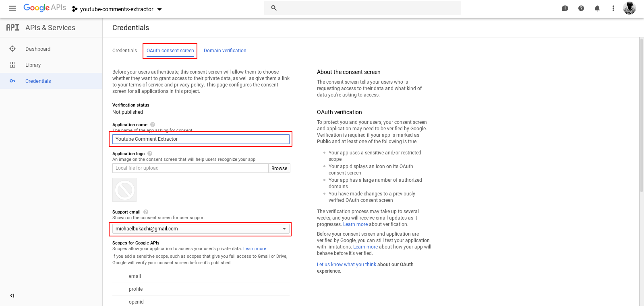Click help icon beside Support email
This screenshot has width=644, height=306.
point(146,212)
